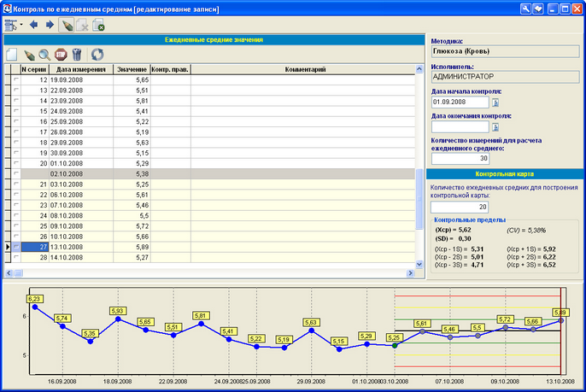Viewport: 586px width, 392px height.
Task: Click the 'Значение' column header
Action: [x=132, y=69]
